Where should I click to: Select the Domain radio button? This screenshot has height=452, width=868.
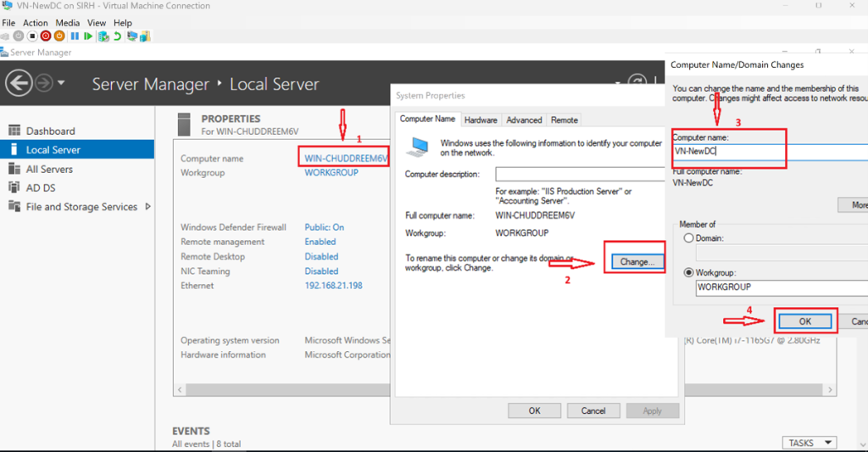coord(688,238)
